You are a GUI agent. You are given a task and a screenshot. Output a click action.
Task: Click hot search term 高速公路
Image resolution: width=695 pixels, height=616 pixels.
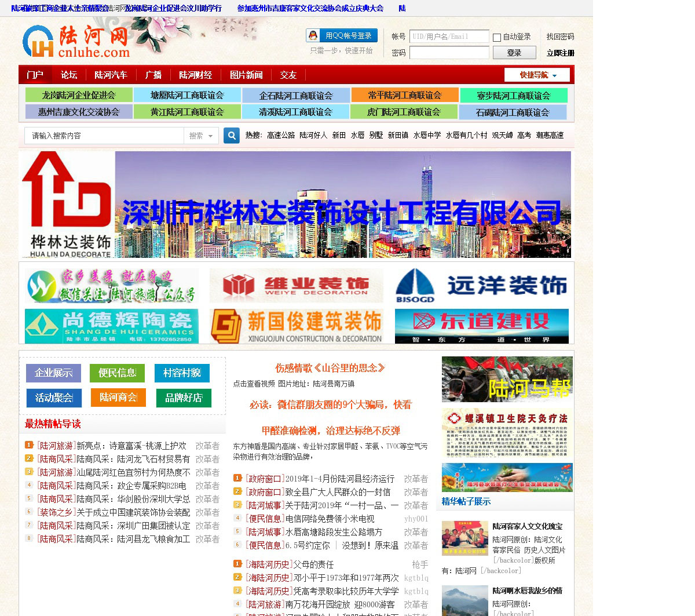pyautogui.click(x=281, y=135)
